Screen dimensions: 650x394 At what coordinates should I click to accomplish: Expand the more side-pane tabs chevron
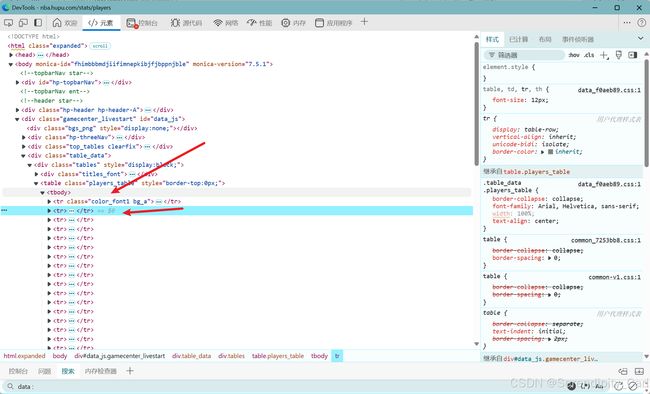tap(641, 39)
